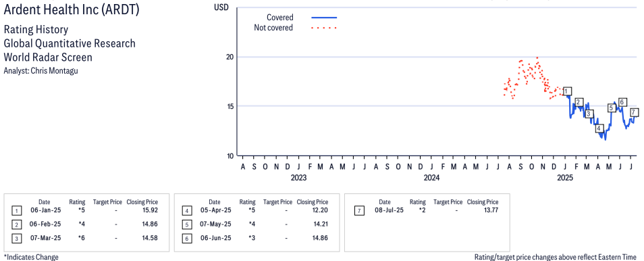Click table box 2 beside 06-Feb-25
This screenshot has height=261, width=644.
[16, 224]
